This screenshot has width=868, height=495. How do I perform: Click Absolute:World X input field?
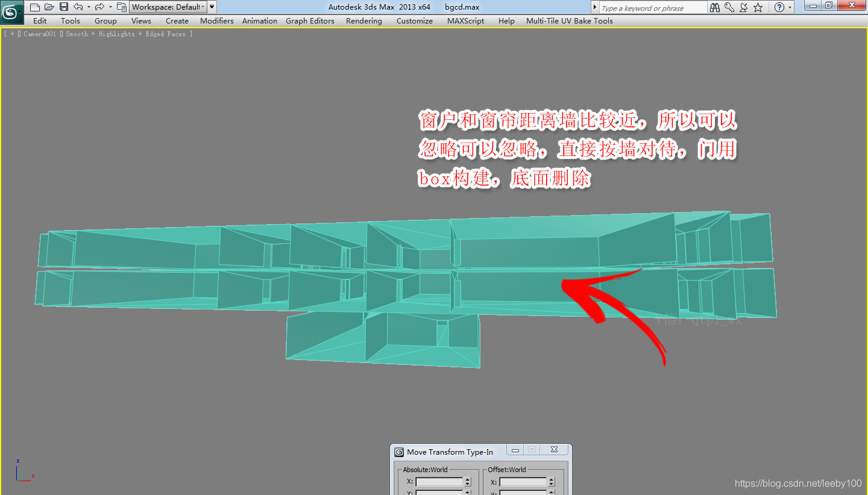(x=439, y=482)
